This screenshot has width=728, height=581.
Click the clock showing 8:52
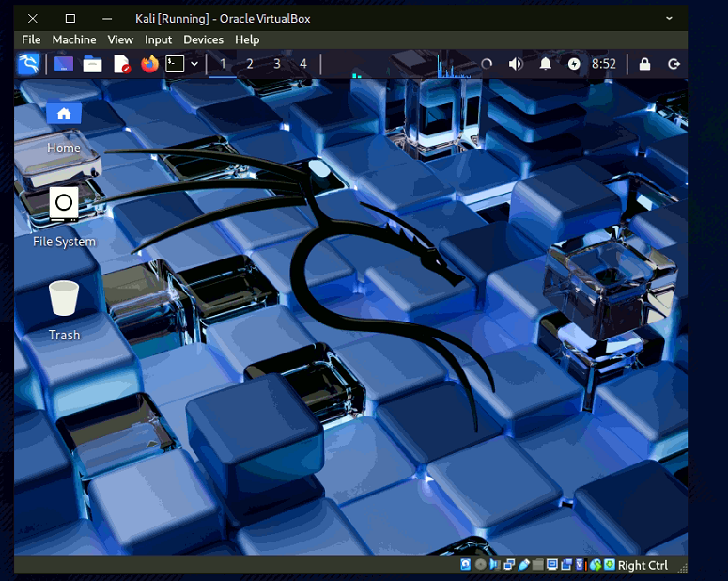point(604,64)
